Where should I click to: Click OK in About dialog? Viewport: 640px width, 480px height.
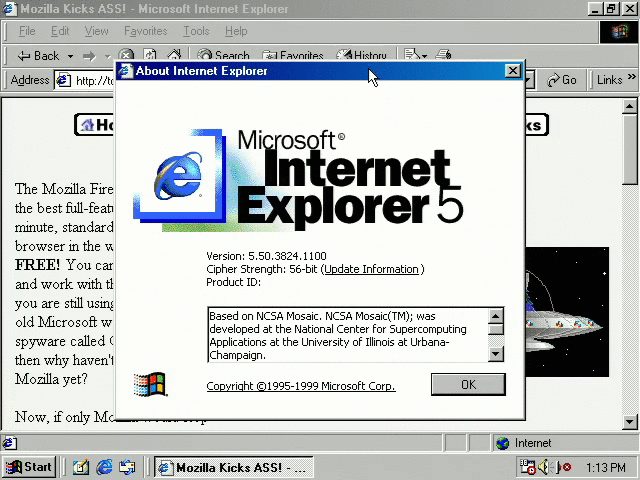pos(468,384)
